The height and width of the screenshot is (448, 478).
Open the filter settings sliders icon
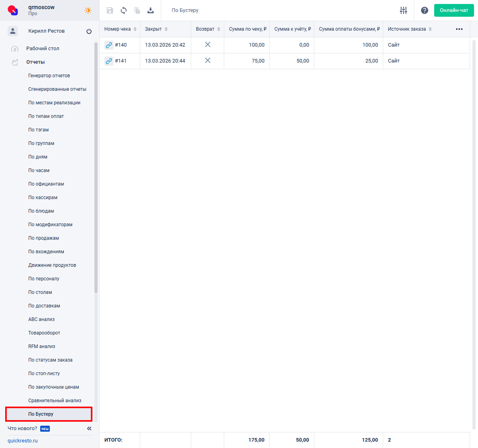click(404, 10)
